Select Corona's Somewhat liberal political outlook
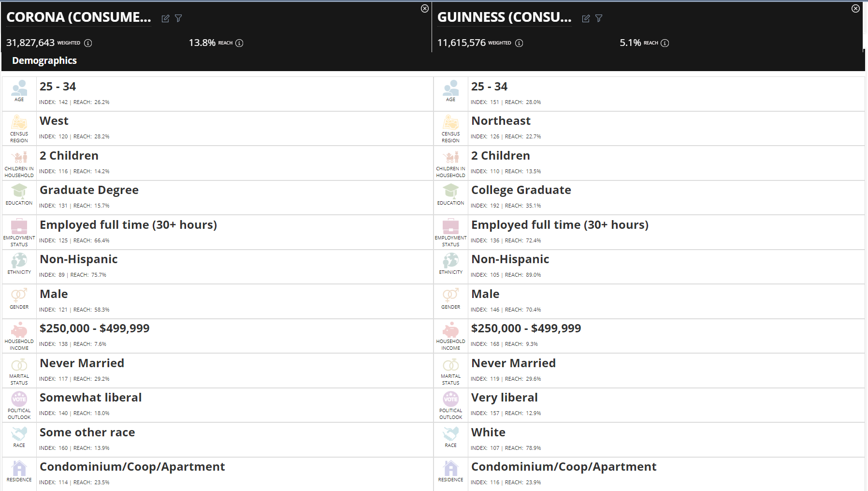 (x=217, y=405)
